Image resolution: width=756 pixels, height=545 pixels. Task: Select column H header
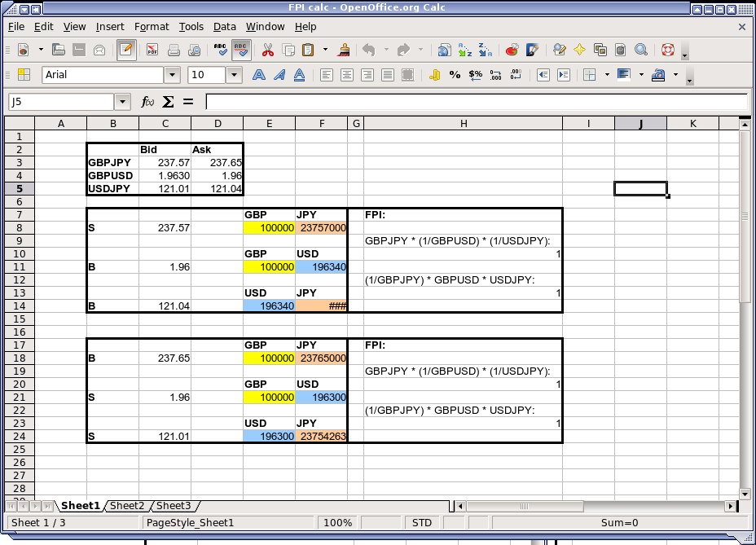(x=463, y=124)
